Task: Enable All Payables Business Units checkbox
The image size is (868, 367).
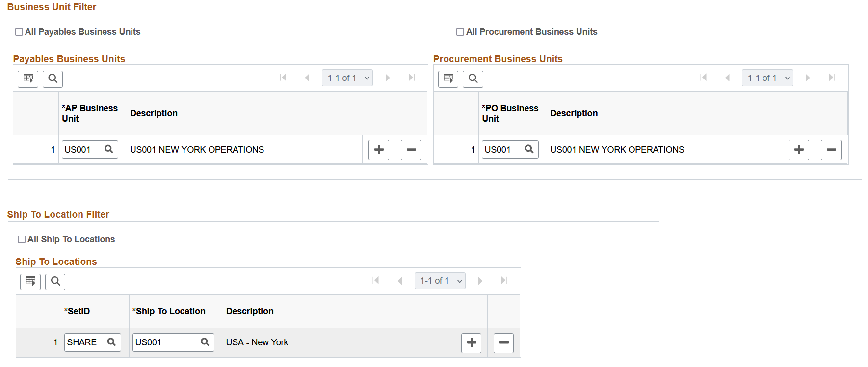Action: click(x=19, y=32)
